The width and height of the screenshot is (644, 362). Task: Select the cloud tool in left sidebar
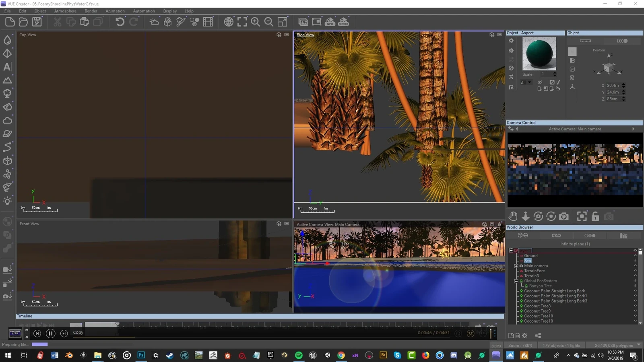tap(7, 120)
